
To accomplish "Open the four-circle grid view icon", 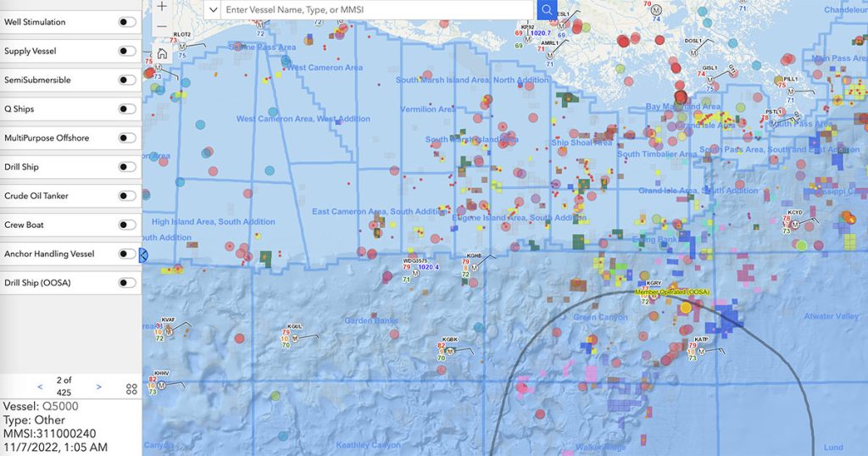I will 131,389.
